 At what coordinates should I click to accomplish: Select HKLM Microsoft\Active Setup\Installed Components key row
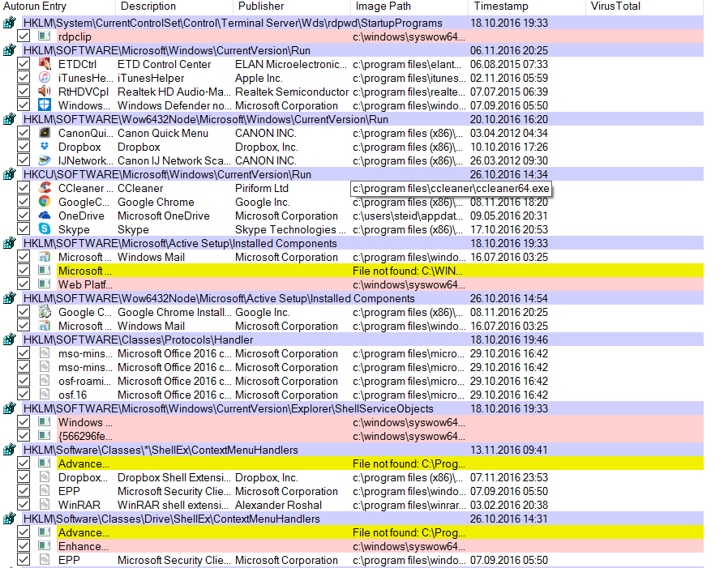362,243
